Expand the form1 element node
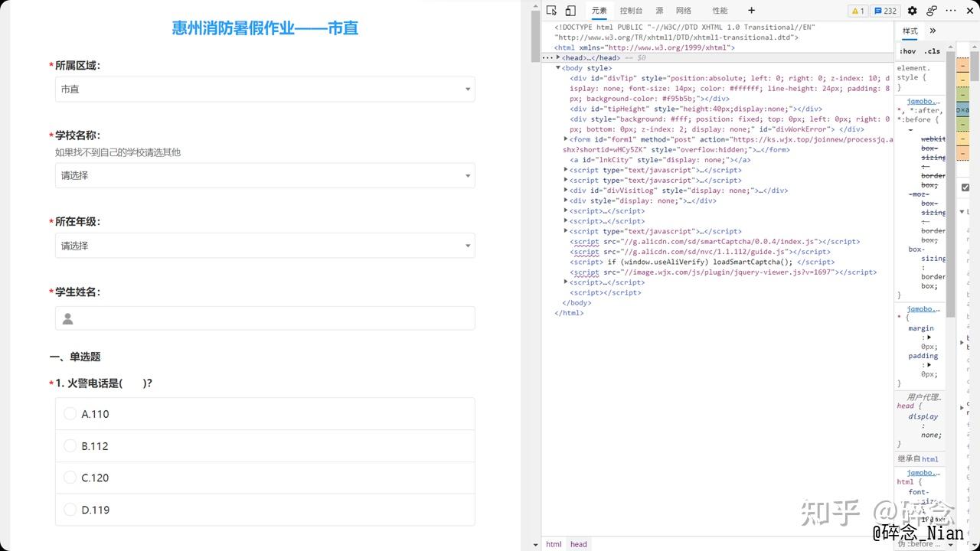Image resolution: width=980 pixels, height=551 pixels. click(566, 139)
